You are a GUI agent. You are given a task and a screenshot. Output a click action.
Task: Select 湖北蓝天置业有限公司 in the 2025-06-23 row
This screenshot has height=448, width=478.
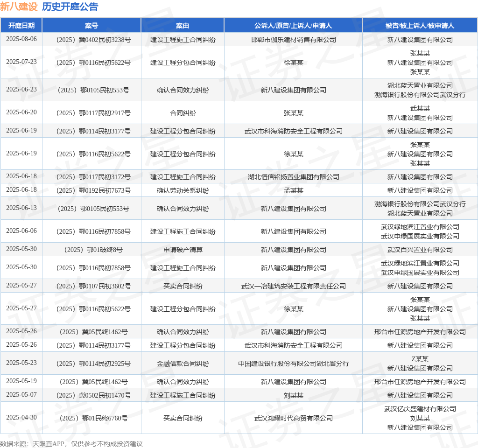click(x=420, y=85)
